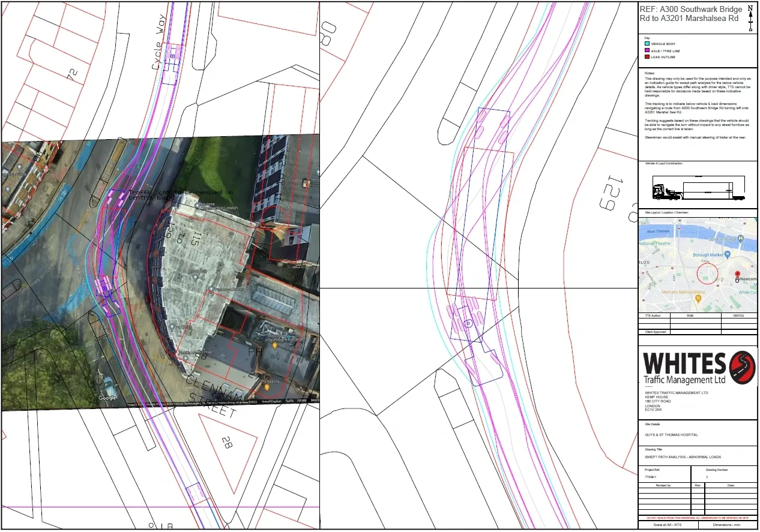Click the Whites red road logo emblem
Image resolution: width=760 pixels, height=532 pixels.
point(741,367)
